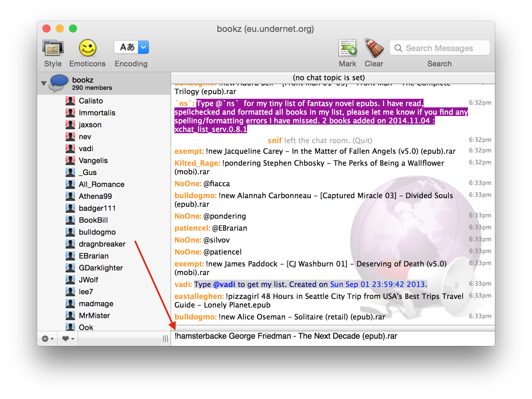Click the magnifier icon in search field
The image size is (532, 399).
coord(398,48)
